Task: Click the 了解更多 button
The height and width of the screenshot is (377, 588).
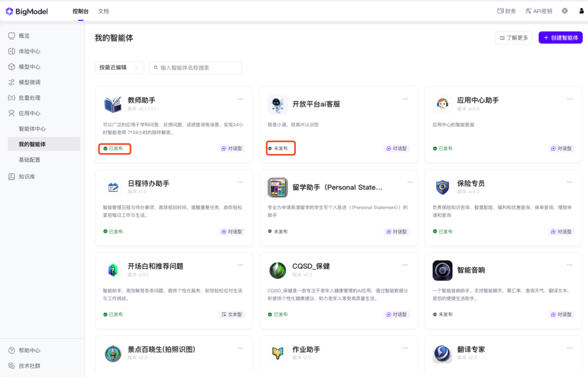Action: (x=514, y=38)
